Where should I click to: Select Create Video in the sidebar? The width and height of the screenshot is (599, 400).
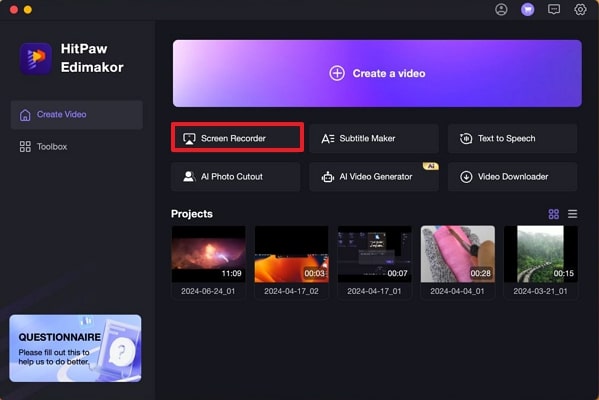click(77, 115)
